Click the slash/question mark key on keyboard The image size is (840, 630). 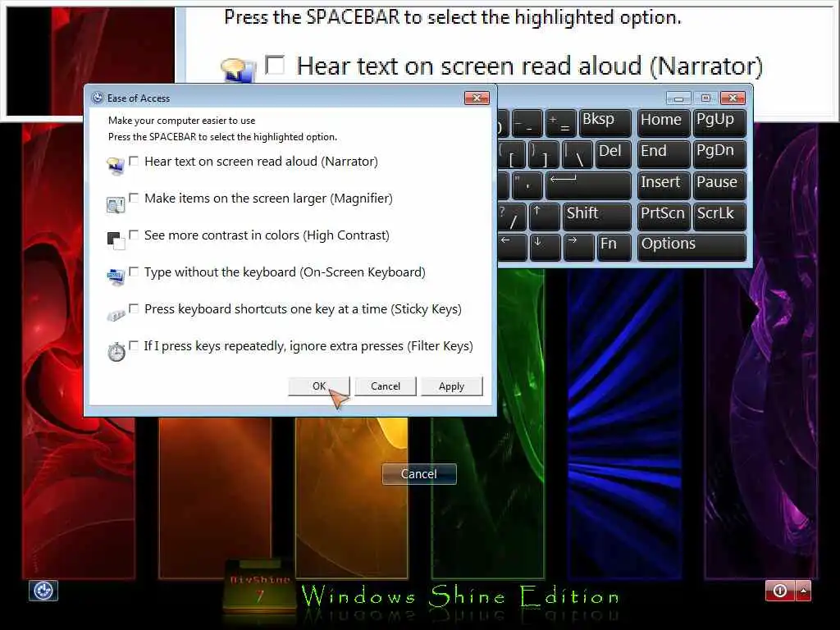coord(512,217)
